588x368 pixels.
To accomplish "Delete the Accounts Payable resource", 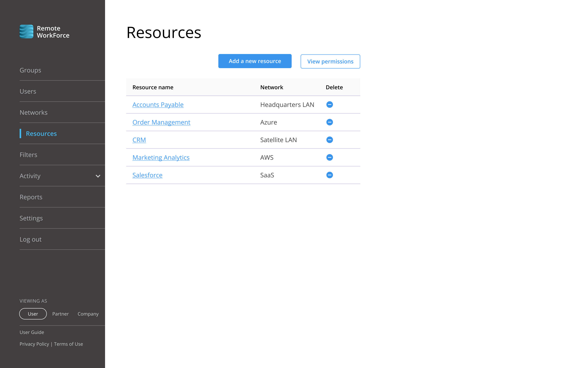I will (x=329, y=104).
